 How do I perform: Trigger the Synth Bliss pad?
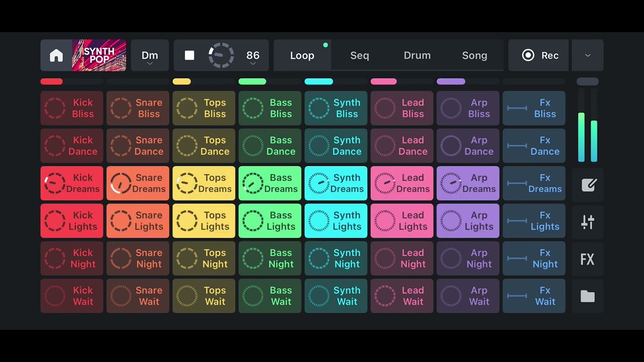[336, 108]
